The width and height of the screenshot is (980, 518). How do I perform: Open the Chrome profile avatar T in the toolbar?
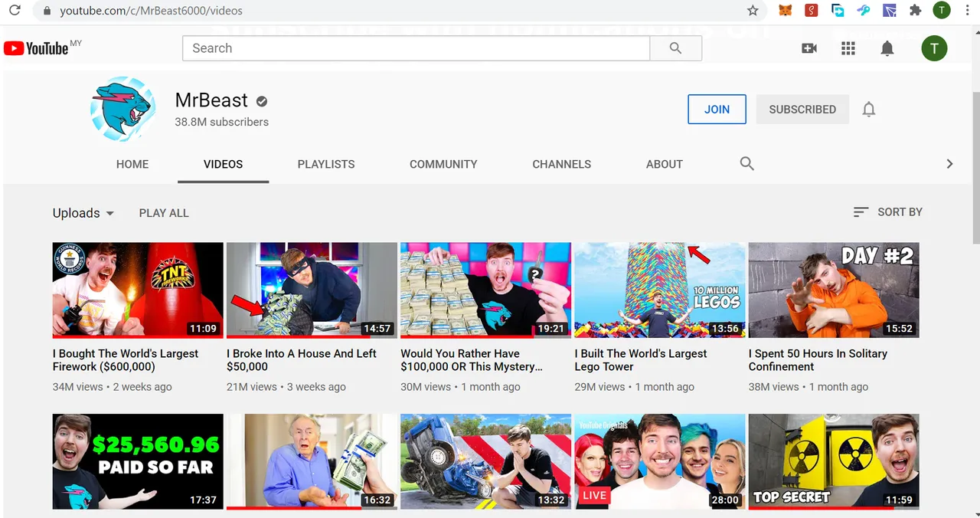pyautogui.click(x=942, y=11)
